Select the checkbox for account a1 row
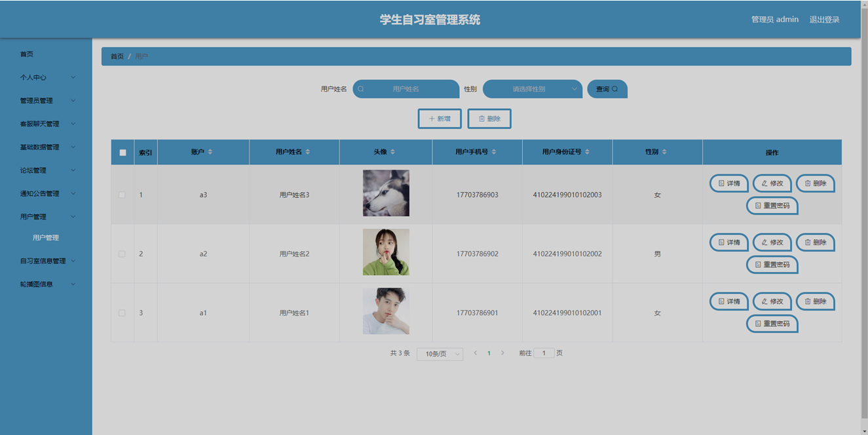 [x=122, y=313]
